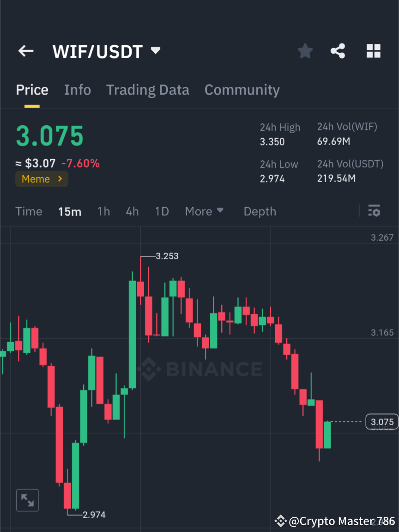This screenshot has width=399, height=532.
Task: Expand chart to fullscreen with arrows icon
Action: coord(27,500)
